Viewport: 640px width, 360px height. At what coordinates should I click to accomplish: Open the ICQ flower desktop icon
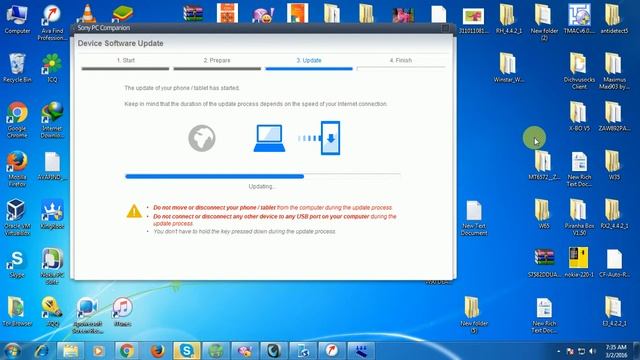[52, 68]
